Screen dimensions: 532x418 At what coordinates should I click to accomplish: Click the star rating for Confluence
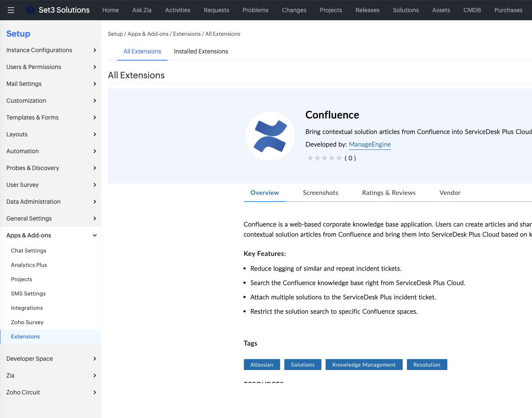pyautogui.click(x=324, y=158)
